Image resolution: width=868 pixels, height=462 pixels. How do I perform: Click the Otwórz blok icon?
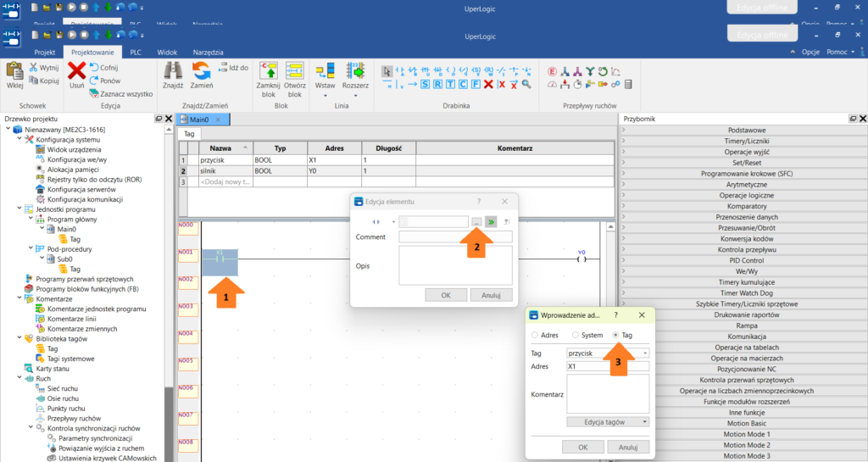pyautogui.click(x=294, y=71)
